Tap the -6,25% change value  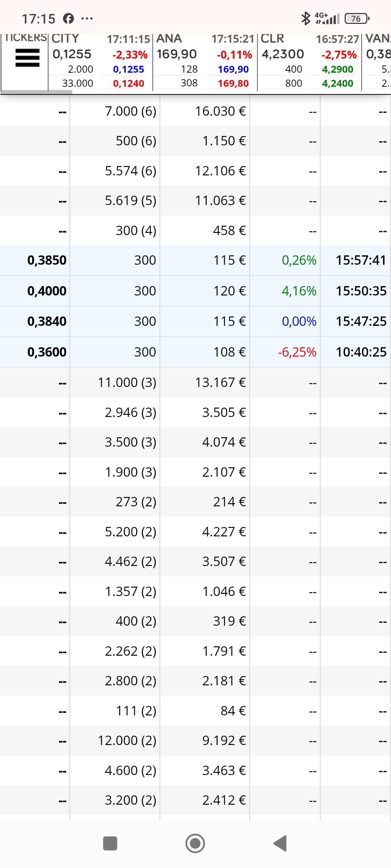[297, 352]
